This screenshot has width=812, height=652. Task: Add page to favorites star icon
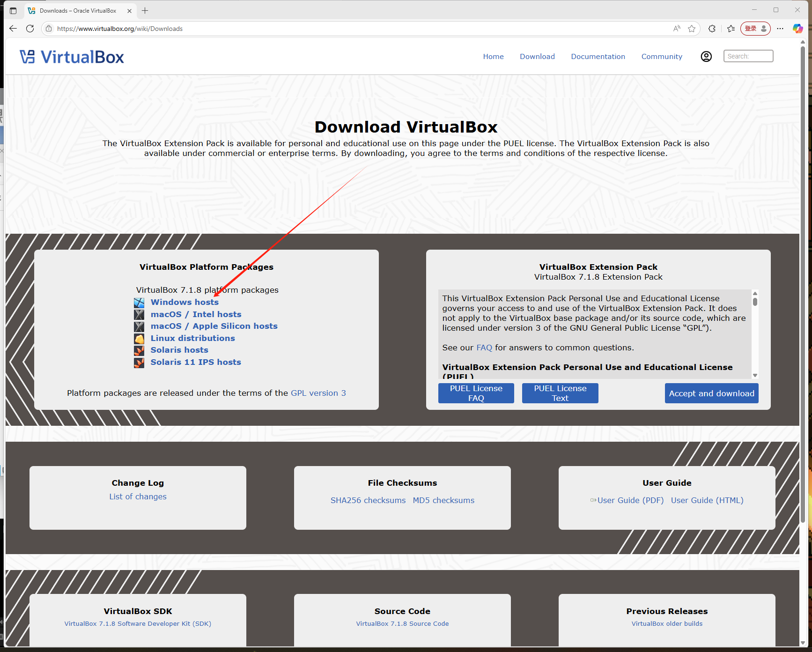tap(692, 29)
